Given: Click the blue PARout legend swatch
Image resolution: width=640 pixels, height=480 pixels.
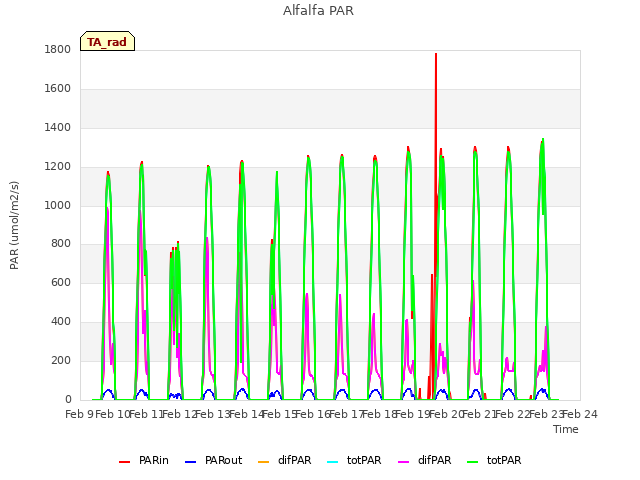Looking at the screenshot, I should tap(191, 462).
